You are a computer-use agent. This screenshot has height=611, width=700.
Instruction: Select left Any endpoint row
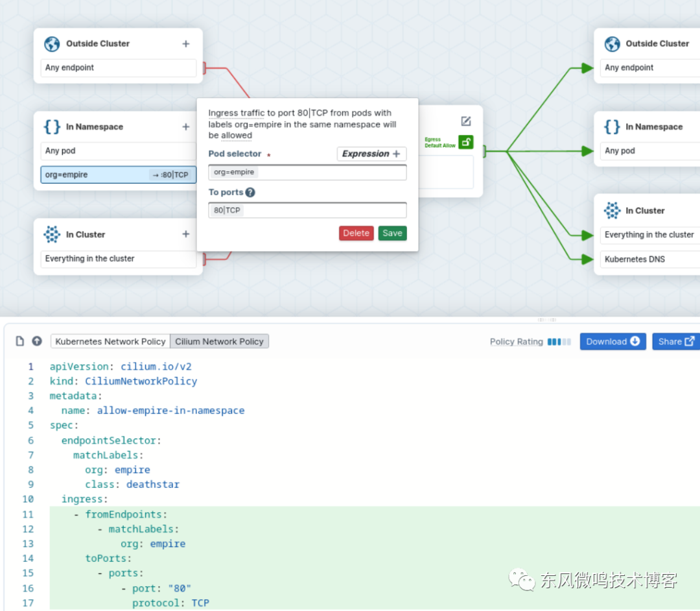(x=119, y=68)
